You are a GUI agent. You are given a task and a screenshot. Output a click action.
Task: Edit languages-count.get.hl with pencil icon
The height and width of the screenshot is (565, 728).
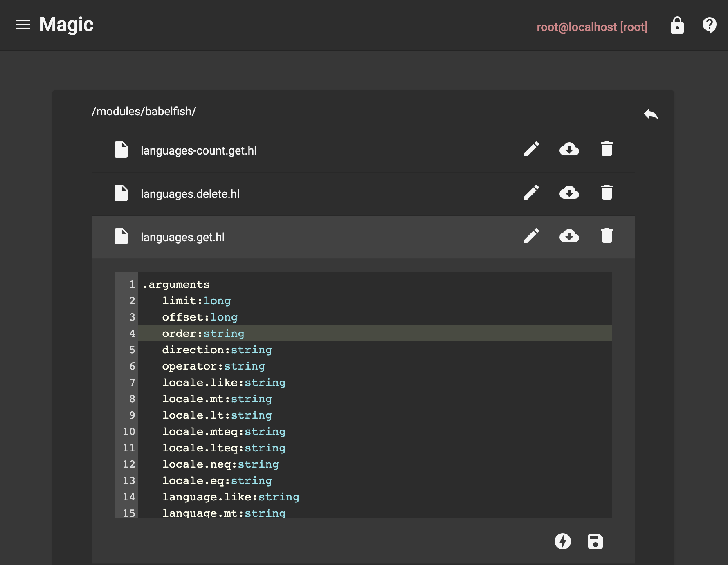[531, 149]
